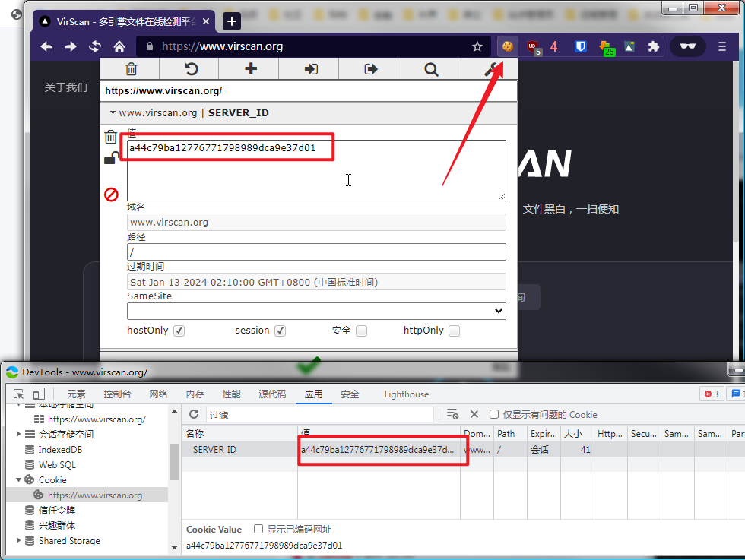Bookmark this page with star icon
The height and width of the screenshot is (560, 745).
[477, 46]
